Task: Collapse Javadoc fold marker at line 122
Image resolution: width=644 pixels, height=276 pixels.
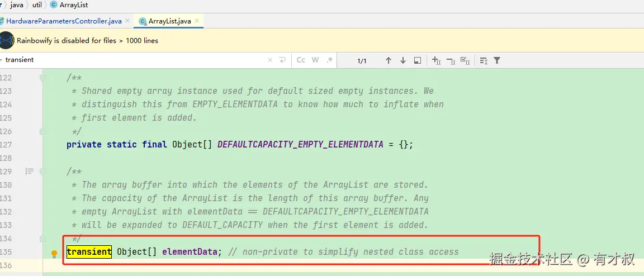Action: tap(42, 78)
